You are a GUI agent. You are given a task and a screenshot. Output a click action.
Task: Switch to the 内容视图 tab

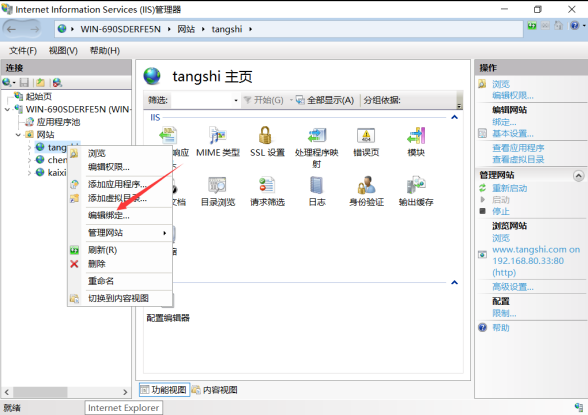point(215,390)
